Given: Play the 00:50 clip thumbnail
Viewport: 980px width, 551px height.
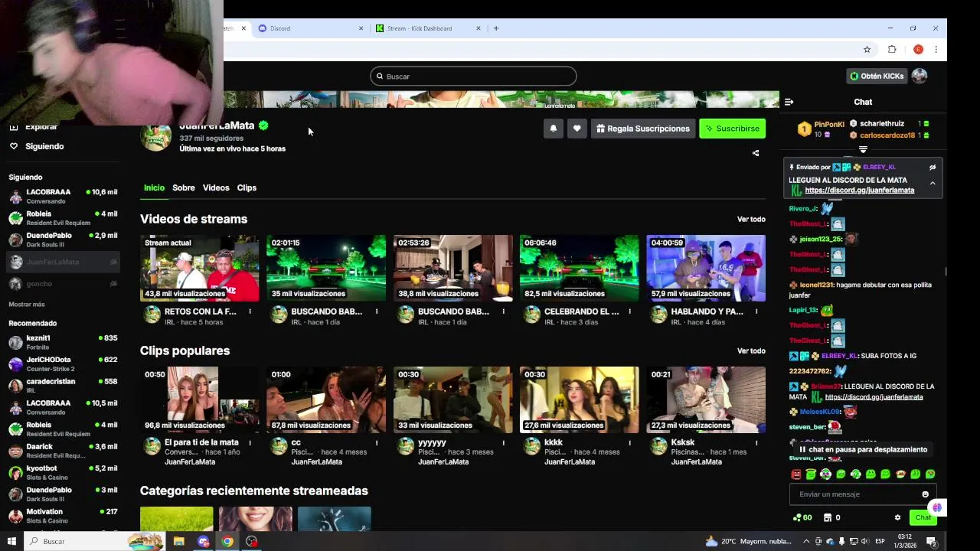Looking at the screenshot, I should tap(199, 399).
